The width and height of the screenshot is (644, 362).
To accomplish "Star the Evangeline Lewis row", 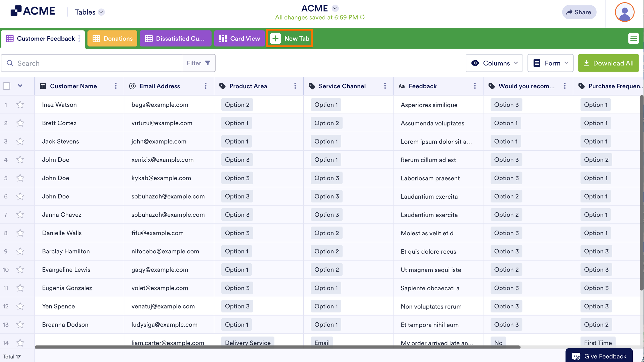I will coord(20,269).
